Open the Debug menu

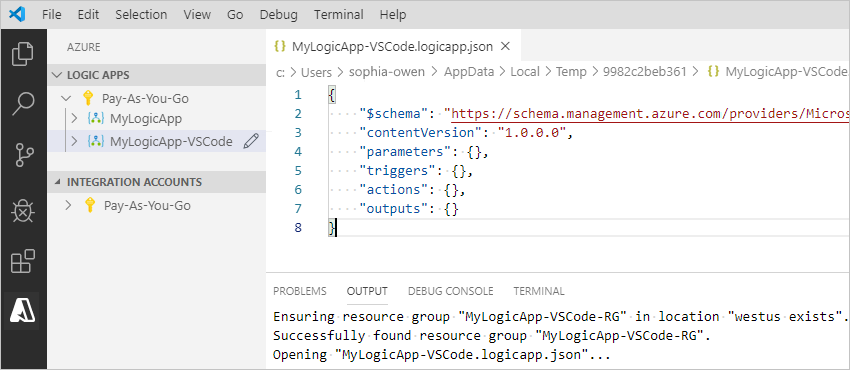point(278,15)
